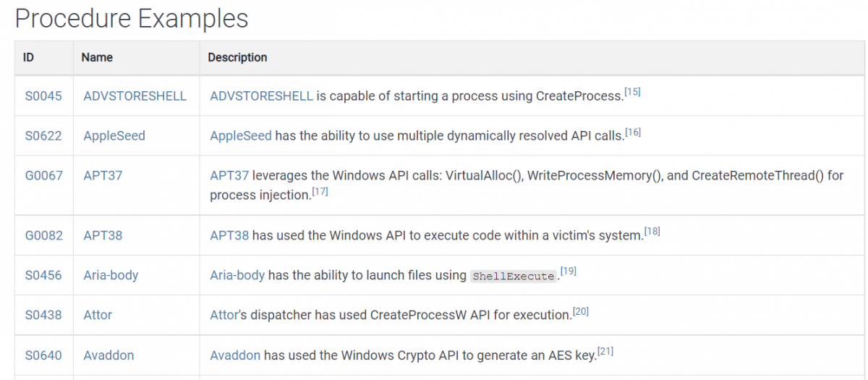This screenshot has width=868, height=380.
Task: Open citation reference [19]
Action: pyautogui.click(x=568, y=271)
